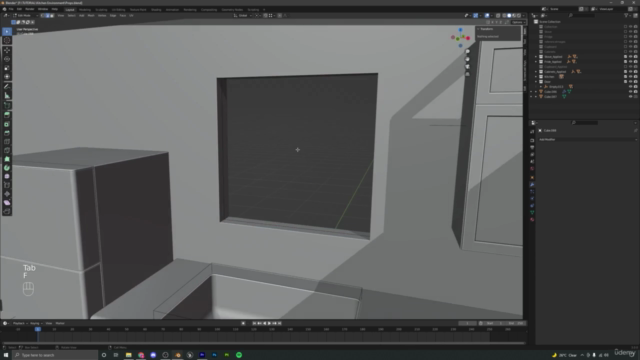Select the Shear tool
Screen dimensions: 640x360
coord(7,203)
